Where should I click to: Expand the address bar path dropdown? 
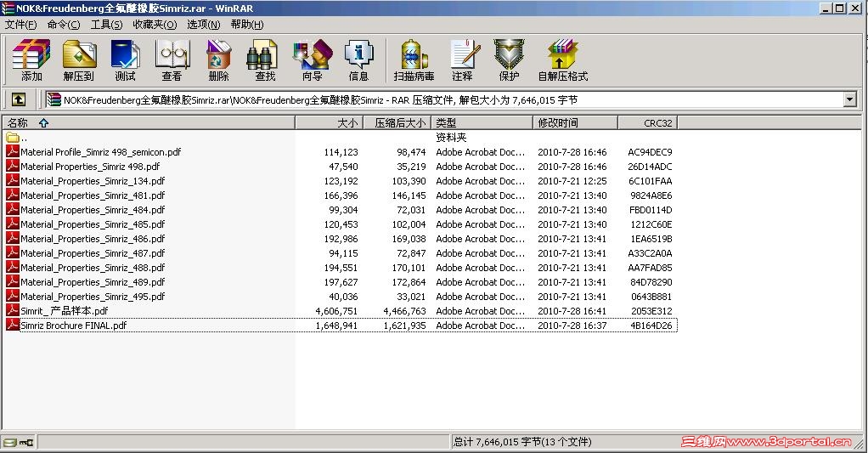[849, 99]
